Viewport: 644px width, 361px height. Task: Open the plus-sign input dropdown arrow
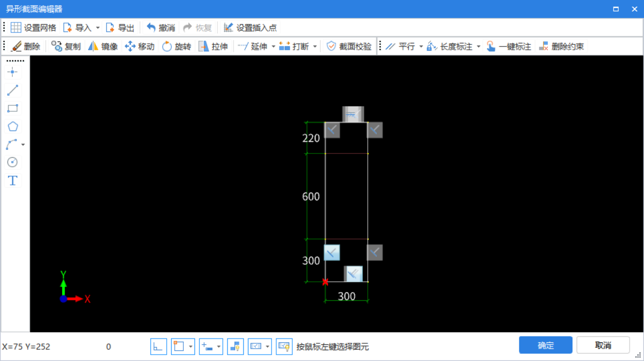click(x=219, y=347)
